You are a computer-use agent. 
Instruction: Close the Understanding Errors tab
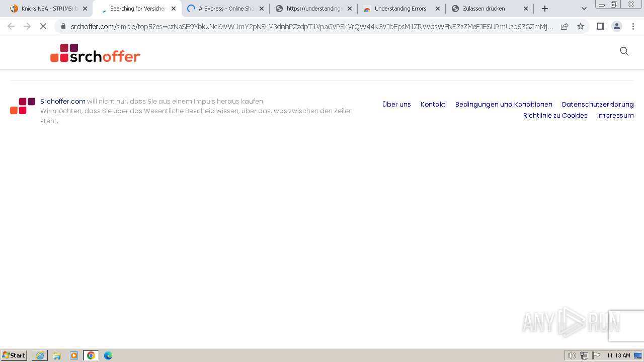[438, 9]
